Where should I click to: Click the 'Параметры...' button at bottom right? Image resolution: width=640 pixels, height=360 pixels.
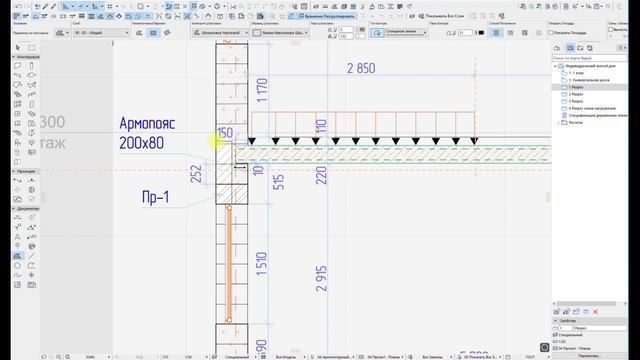(589, 356)
